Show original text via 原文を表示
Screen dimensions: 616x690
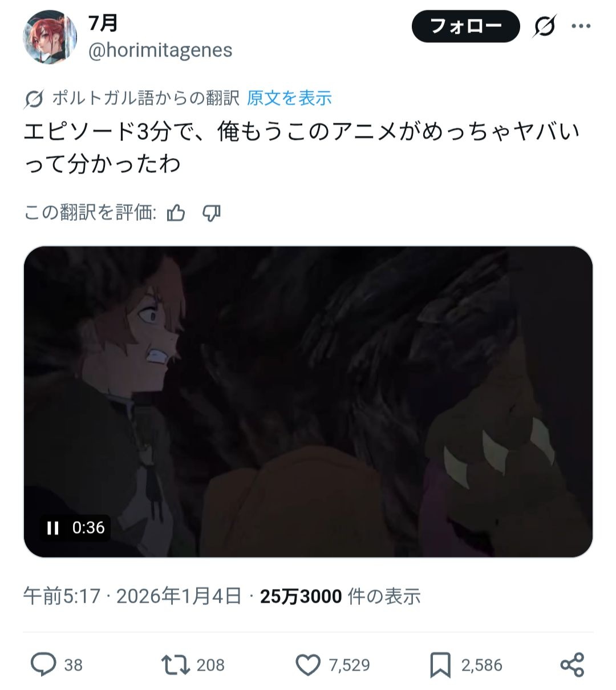tap(289, 98)
